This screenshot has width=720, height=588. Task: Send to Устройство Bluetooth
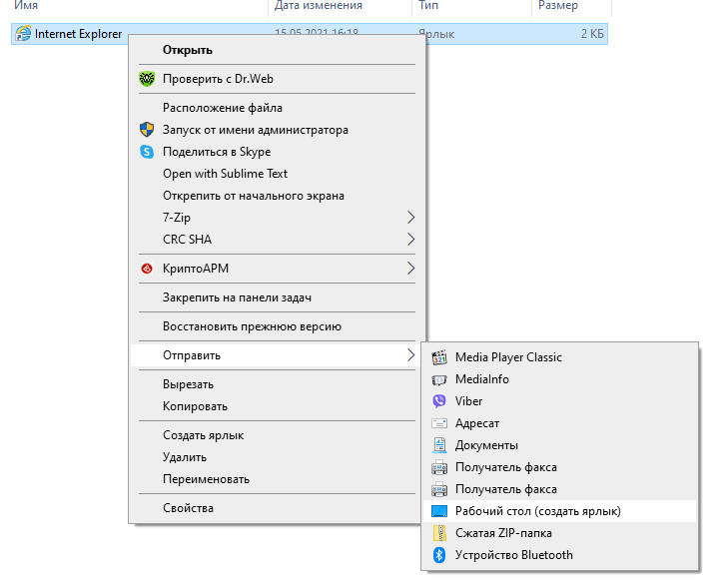click(x=560, y=555)
